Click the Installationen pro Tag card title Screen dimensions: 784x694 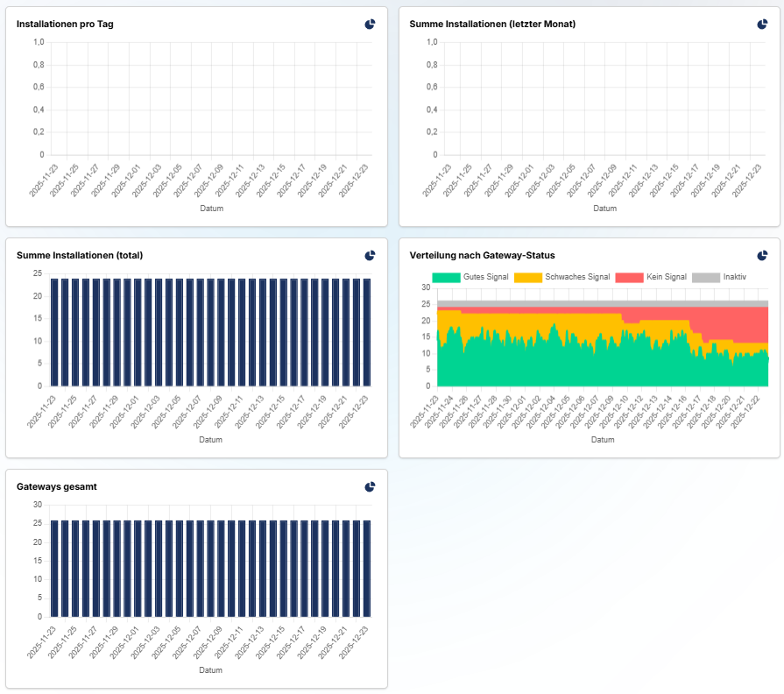[x=65, y=24]
